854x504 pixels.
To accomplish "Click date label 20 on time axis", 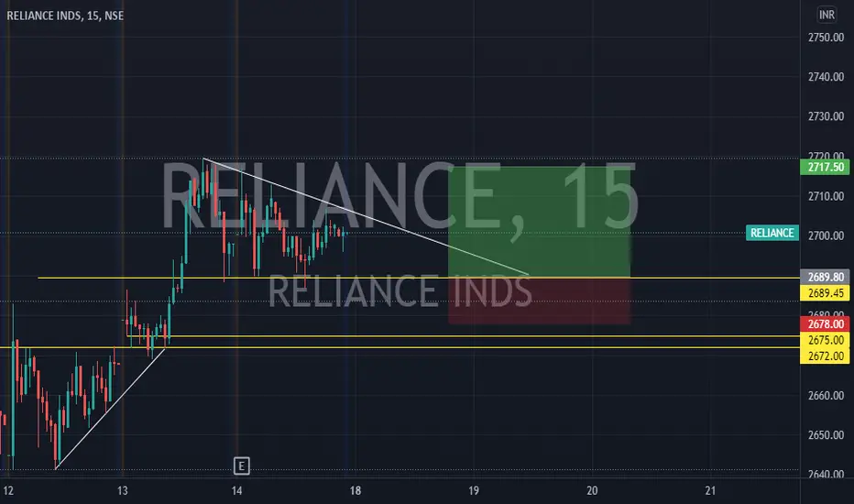I will coord(592,490).
